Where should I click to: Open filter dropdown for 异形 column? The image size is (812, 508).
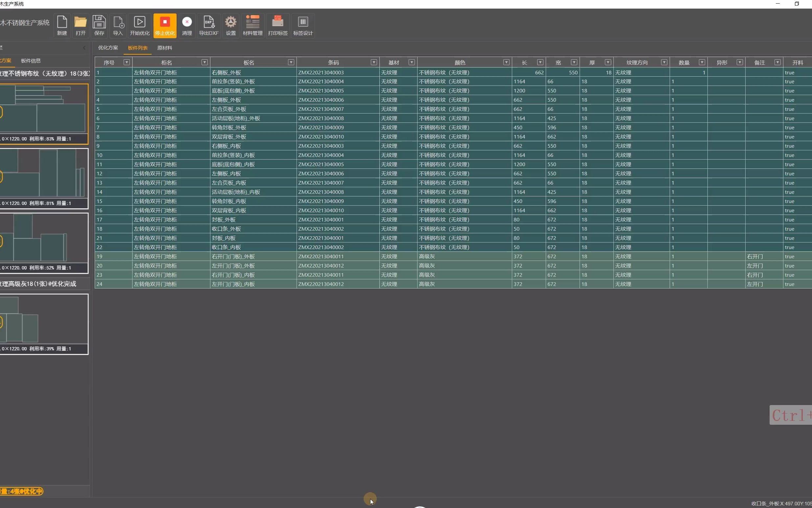click(739, 62)
